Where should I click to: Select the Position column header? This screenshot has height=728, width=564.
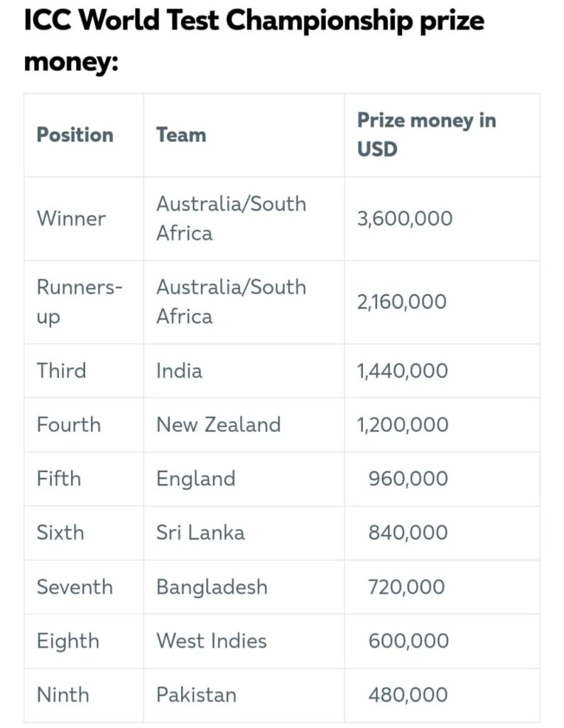click(75, 135)
